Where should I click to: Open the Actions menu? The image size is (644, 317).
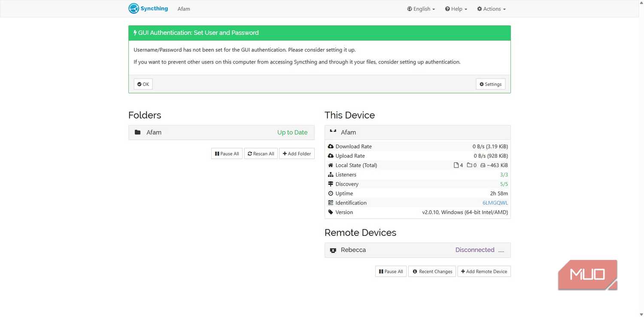click(491, 9)
